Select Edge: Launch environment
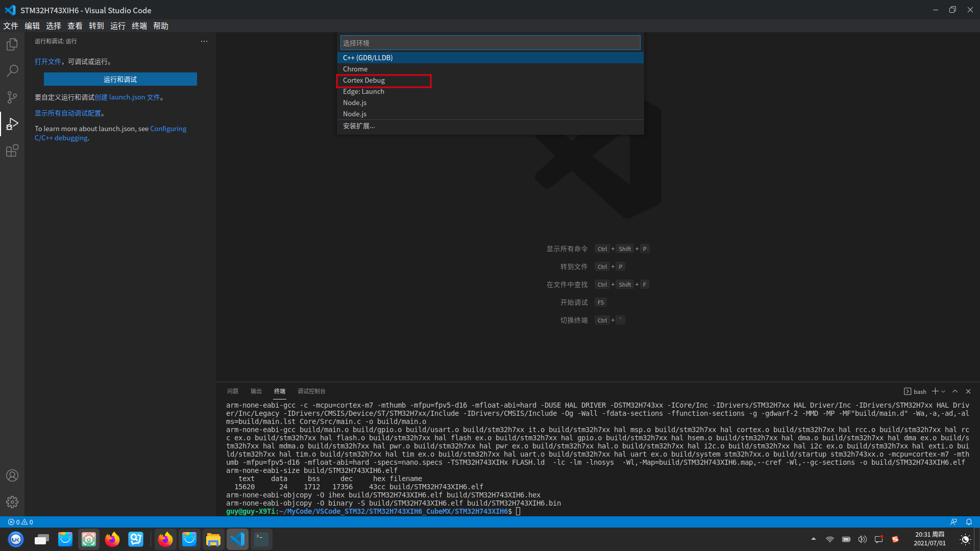Screen dimensions: 980x551 490,91
